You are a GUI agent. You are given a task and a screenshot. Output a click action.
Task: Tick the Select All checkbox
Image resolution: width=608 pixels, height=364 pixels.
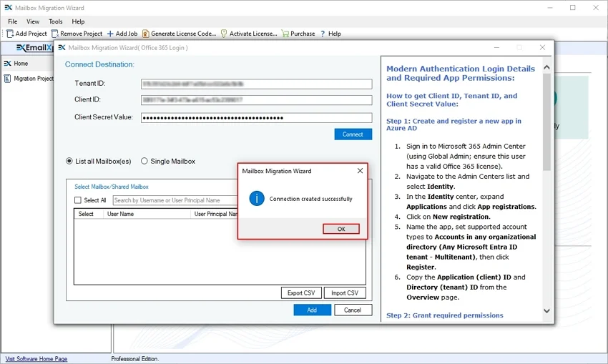tap(79, 200)
